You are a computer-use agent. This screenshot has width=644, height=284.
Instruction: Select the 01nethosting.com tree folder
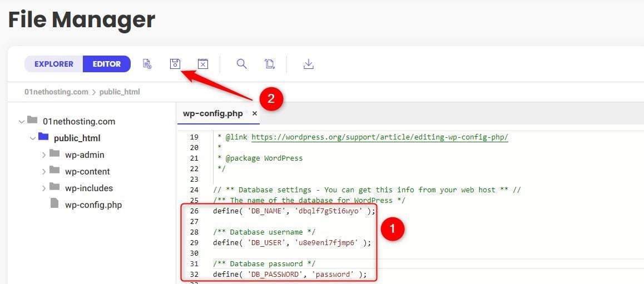click(x=79, y=122)
